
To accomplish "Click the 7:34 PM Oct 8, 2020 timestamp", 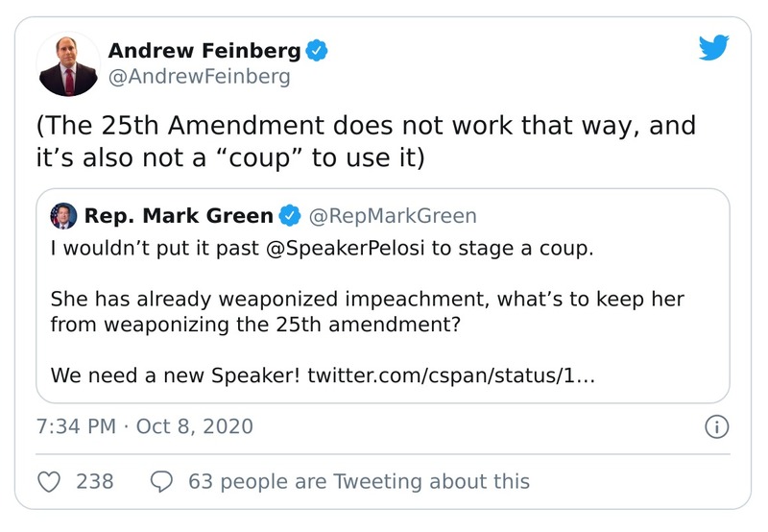I will [x=145, y=426].
